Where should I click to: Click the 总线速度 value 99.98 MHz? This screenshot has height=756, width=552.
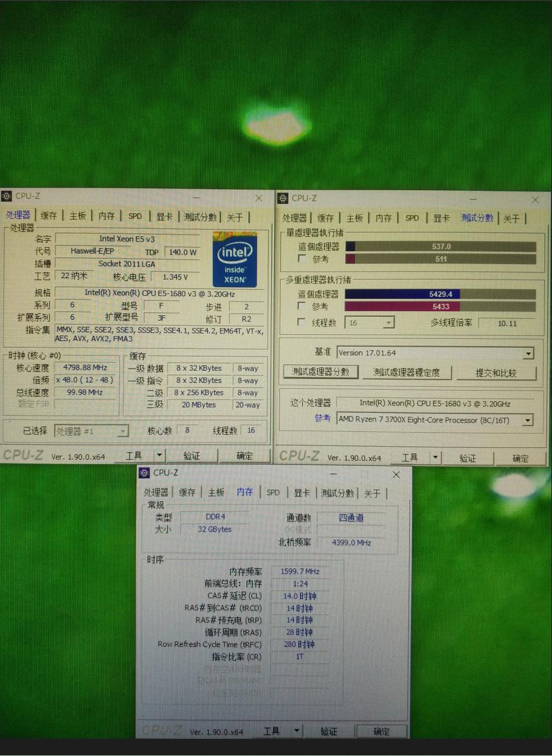(84, 392)
